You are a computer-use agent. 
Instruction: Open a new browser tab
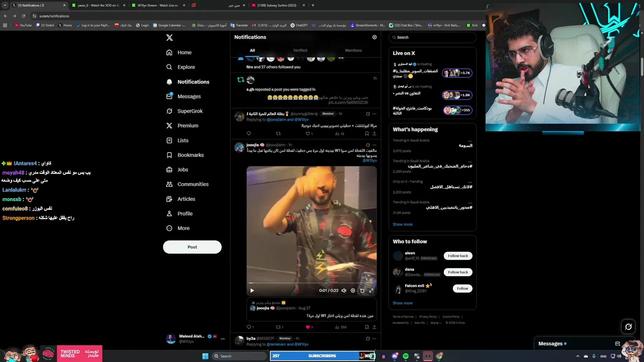312,5
